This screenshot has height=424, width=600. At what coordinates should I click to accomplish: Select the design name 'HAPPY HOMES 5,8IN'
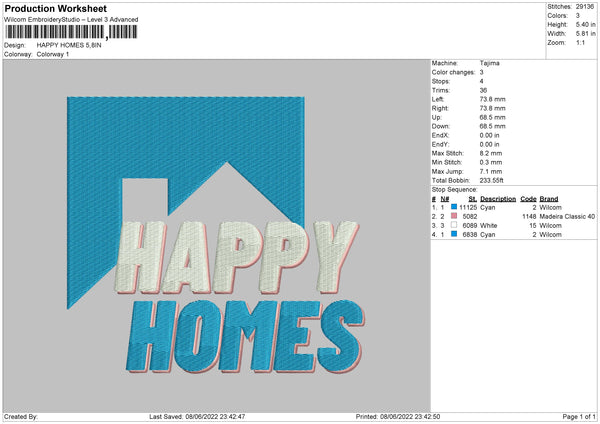(69, 45)
